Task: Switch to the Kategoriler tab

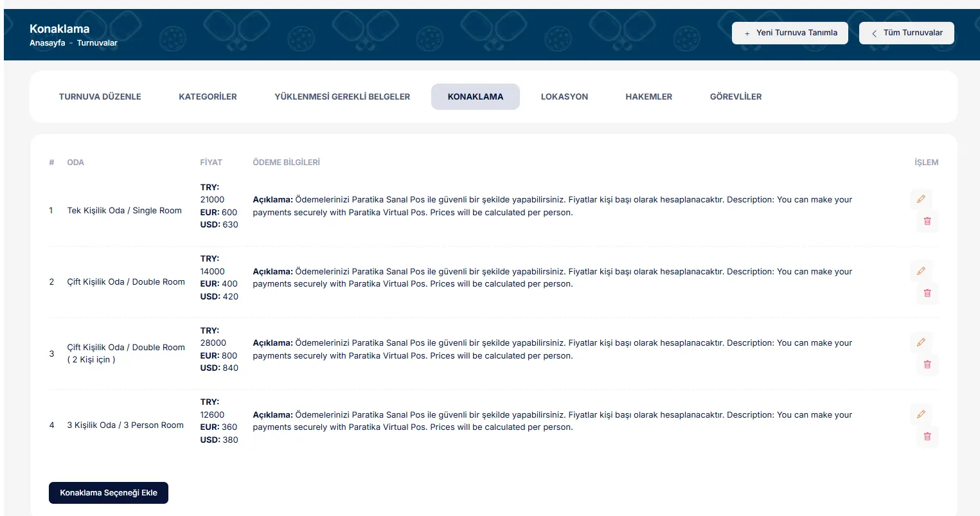Action: point(208,96)
